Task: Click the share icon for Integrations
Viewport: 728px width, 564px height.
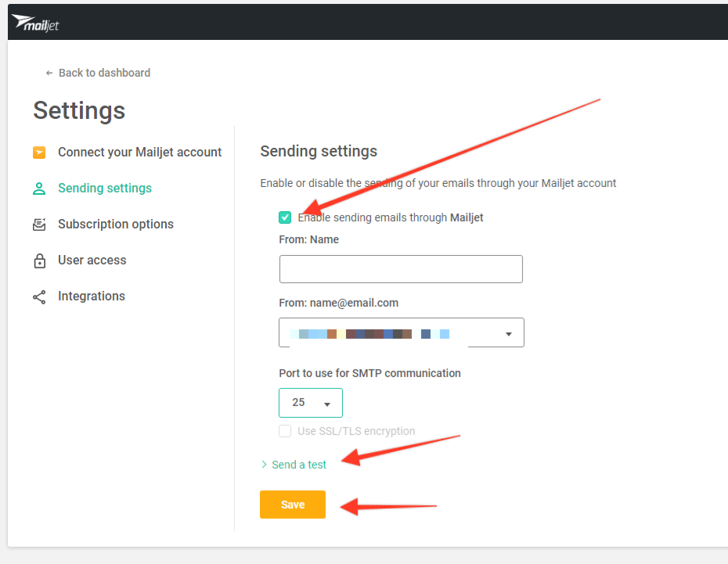Action: click(x=39, y=296)
